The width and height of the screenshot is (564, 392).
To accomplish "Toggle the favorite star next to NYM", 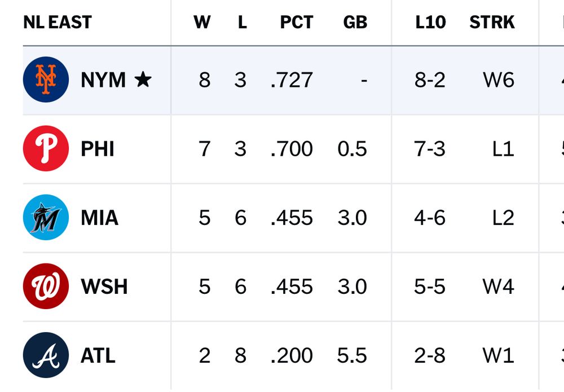I will (143, 80).
